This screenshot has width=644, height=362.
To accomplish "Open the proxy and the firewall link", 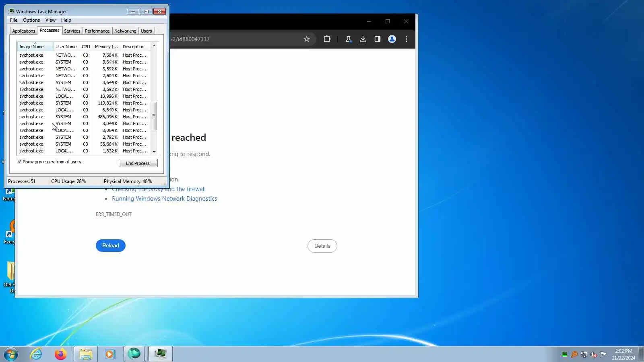I will 159,189.
